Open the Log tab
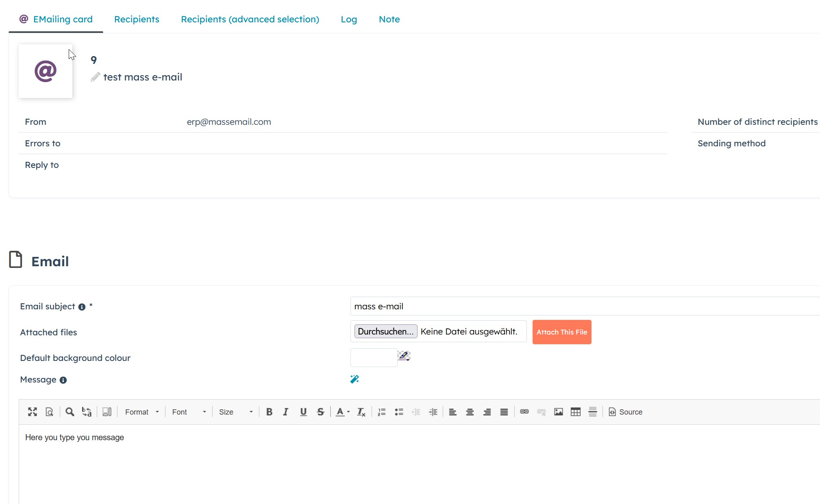Screen dimensions: 820x504 pyautogui.click(x=349, y=19)
